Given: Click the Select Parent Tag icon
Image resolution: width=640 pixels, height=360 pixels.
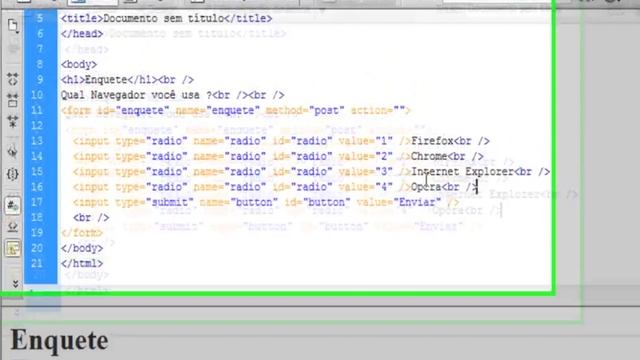Looking at the screenshot, I should (13, 151).
